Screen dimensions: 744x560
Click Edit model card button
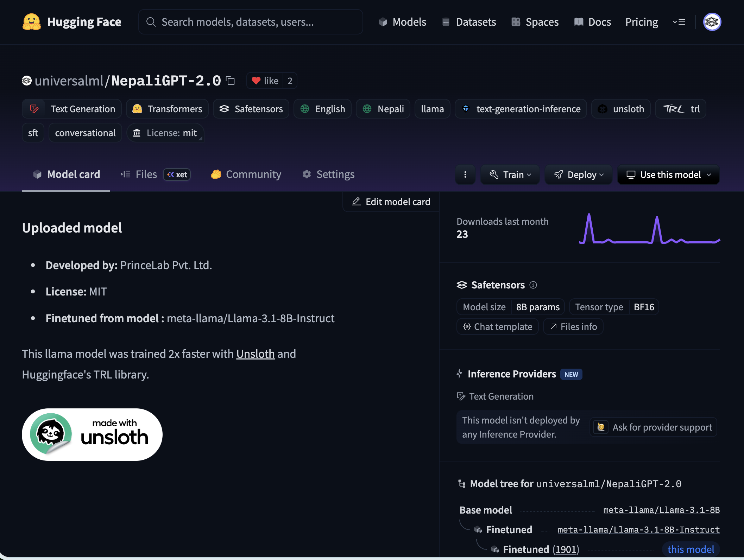[391, 202]
